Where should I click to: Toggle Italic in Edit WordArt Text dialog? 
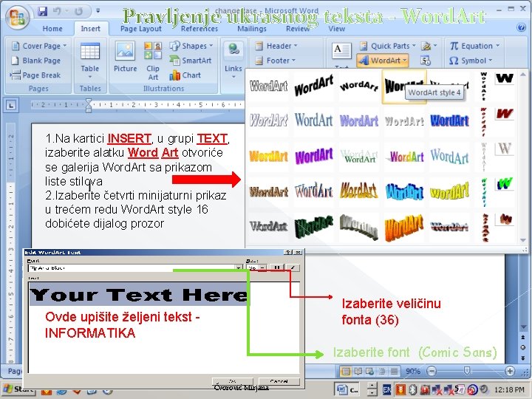tap(293, 267)
